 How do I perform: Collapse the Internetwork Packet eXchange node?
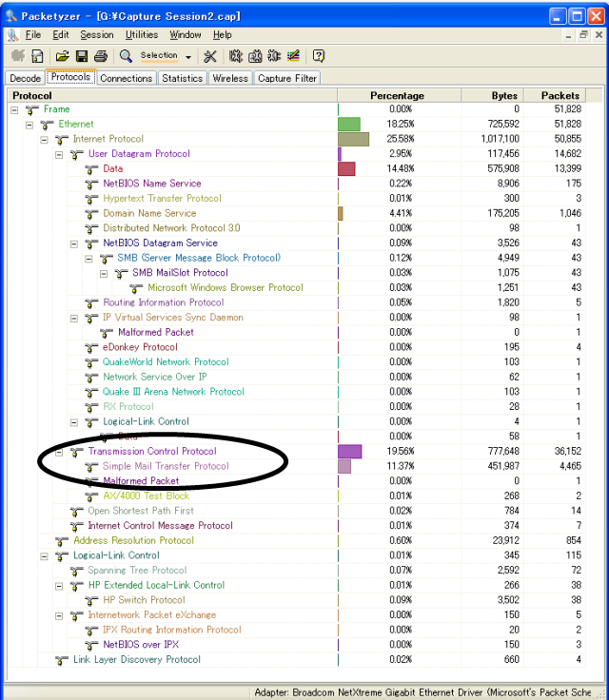(x=59, y=616)
